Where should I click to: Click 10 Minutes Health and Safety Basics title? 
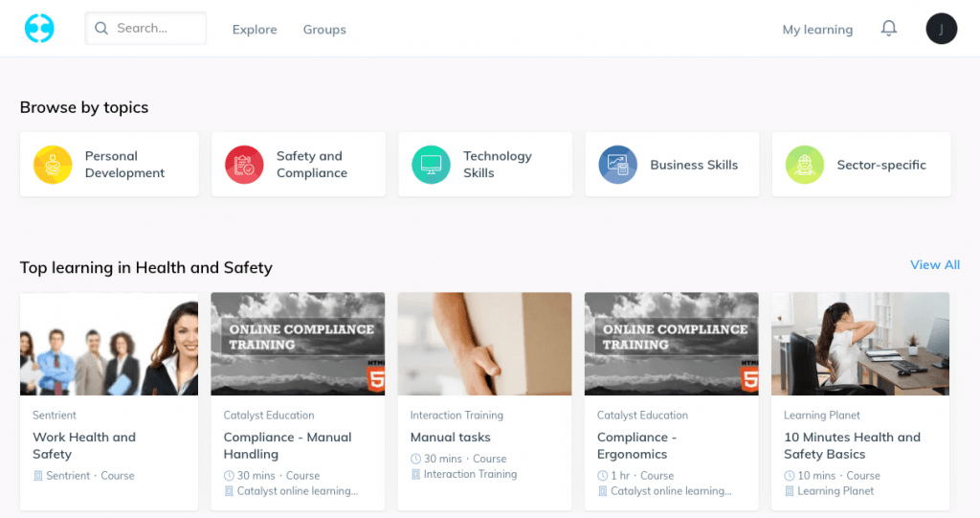852,445
